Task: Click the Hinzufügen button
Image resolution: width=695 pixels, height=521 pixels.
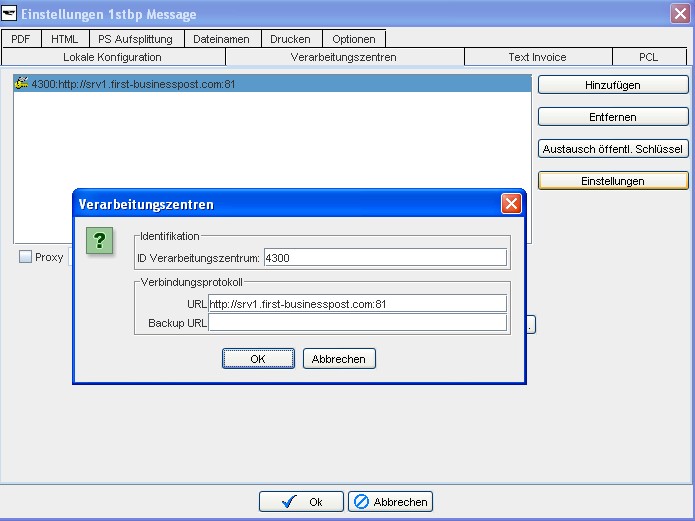Action: click(613, 85)
